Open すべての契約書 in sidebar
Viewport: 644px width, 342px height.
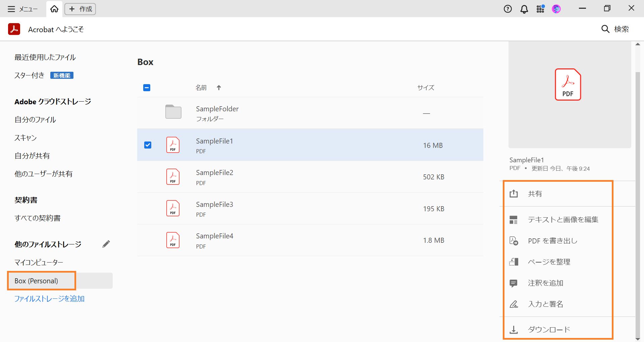point(38,218)
